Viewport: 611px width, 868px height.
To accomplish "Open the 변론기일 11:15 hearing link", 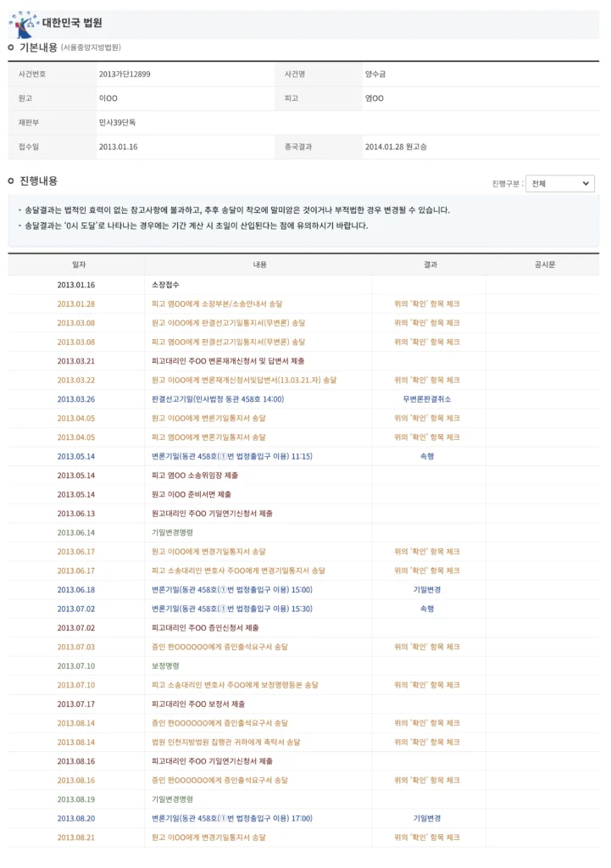I will (x=232, y=456).
